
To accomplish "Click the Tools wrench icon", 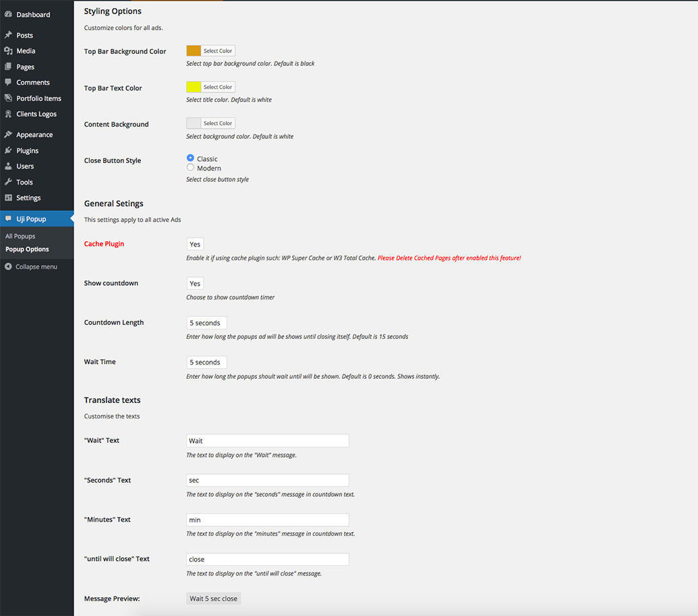I will pos(8,182).
